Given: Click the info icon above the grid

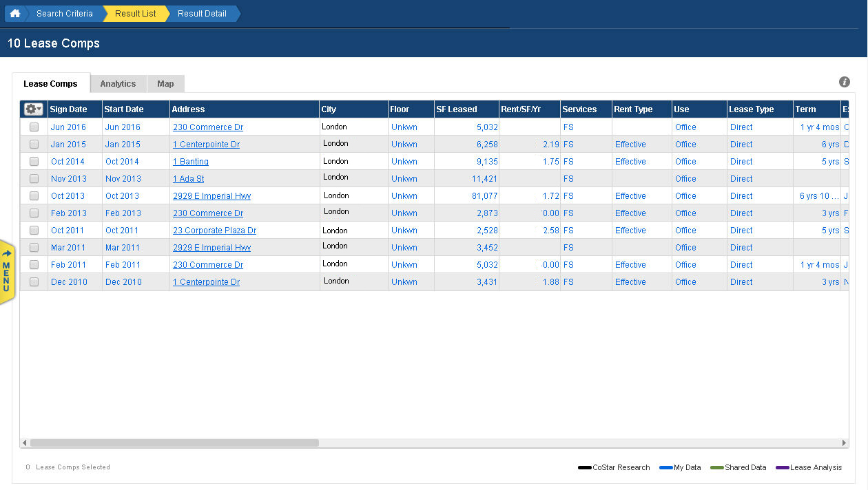Looking at the screenshot, I should [844, 81].
